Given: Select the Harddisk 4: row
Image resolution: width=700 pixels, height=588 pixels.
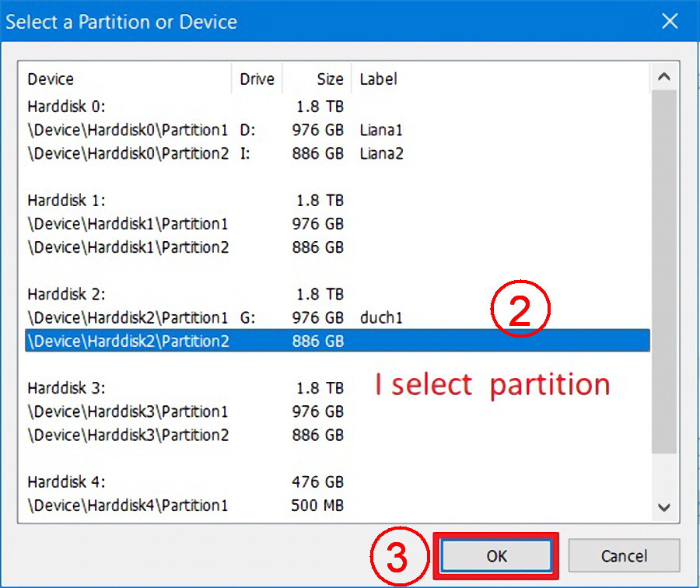Looking at the screenshot, I should (x=337, y=481).
